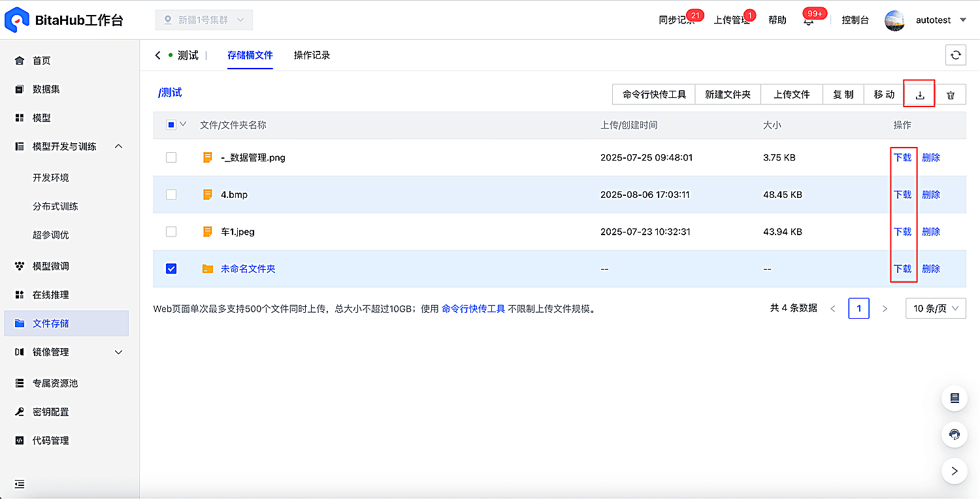Click the refresh icon at top right
The height and width of the screenshot is (499, 980).
point(955,56)
